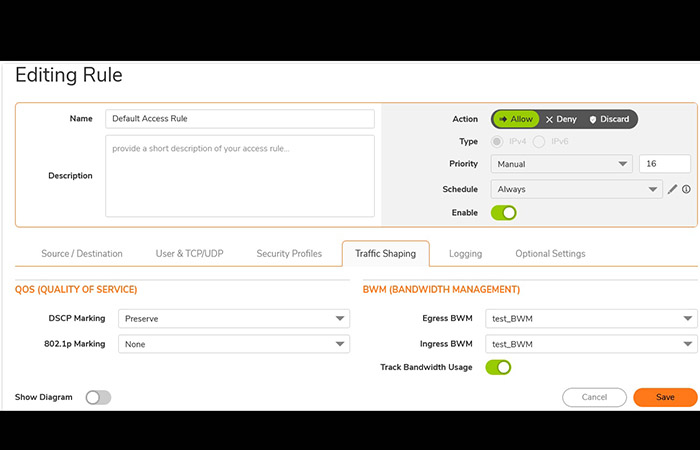The height and width of the screenshot is (450, 700).
Task: Open the Priority Manual dropdown
Action: tap(562, 164)
